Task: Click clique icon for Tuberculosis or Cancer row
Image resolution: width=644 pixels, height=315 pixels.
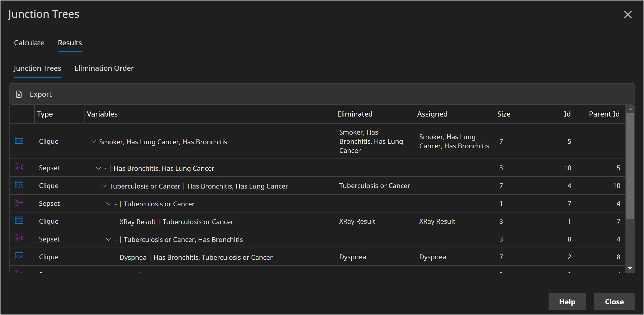Action: (x=19, y=185)
